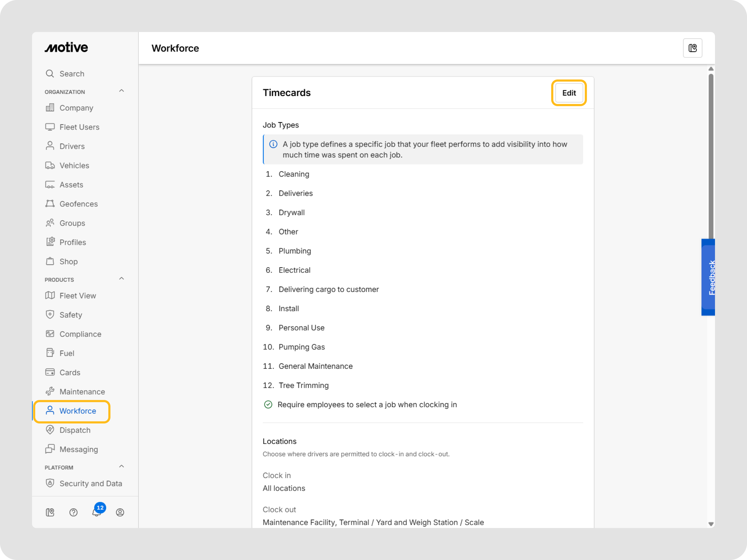Click the Search magnifier icon
This screenshot has height=560, width=747.
50,74
